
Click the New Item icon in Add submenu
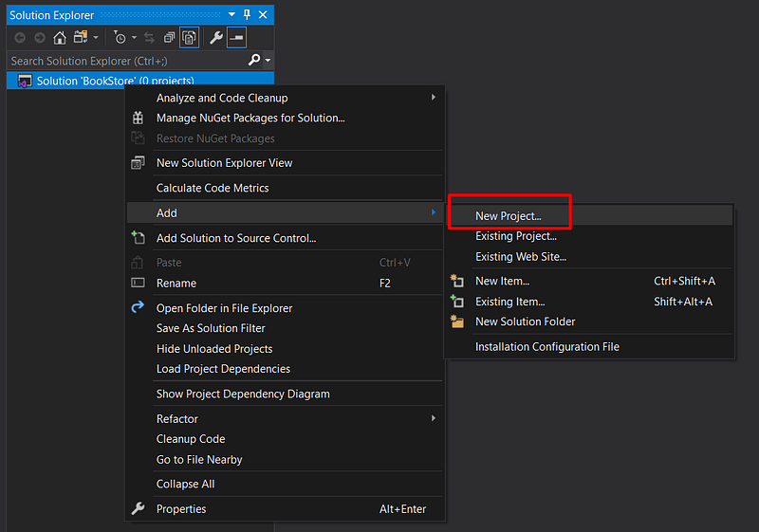pos(457,281)
